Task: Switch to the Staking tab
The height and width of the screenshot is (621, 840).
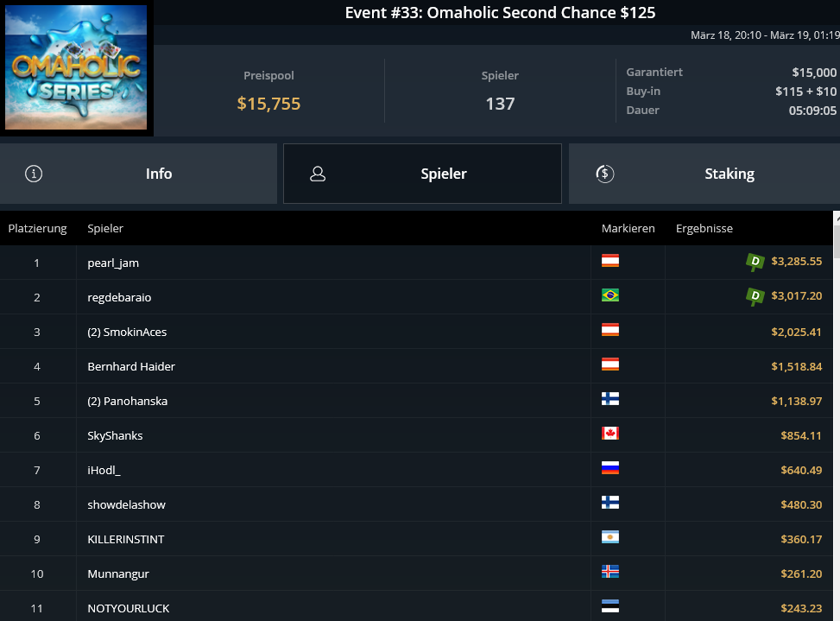Action: point(704,174)
